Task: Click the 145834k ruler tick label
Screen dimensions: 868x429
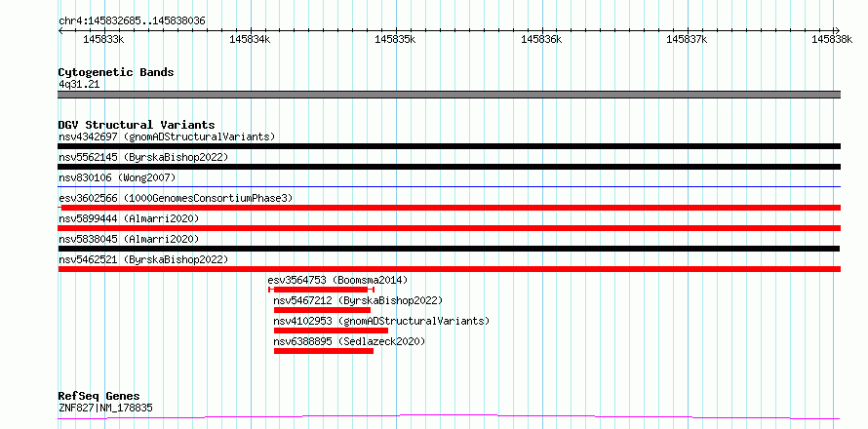Action: pos(250,39)
